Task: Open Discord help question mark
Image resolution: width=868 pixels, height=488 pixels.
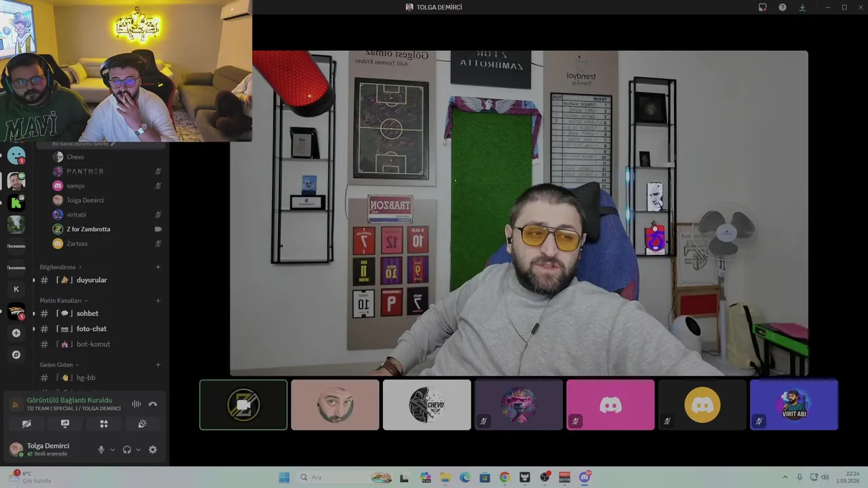Action: coord(783,7)
